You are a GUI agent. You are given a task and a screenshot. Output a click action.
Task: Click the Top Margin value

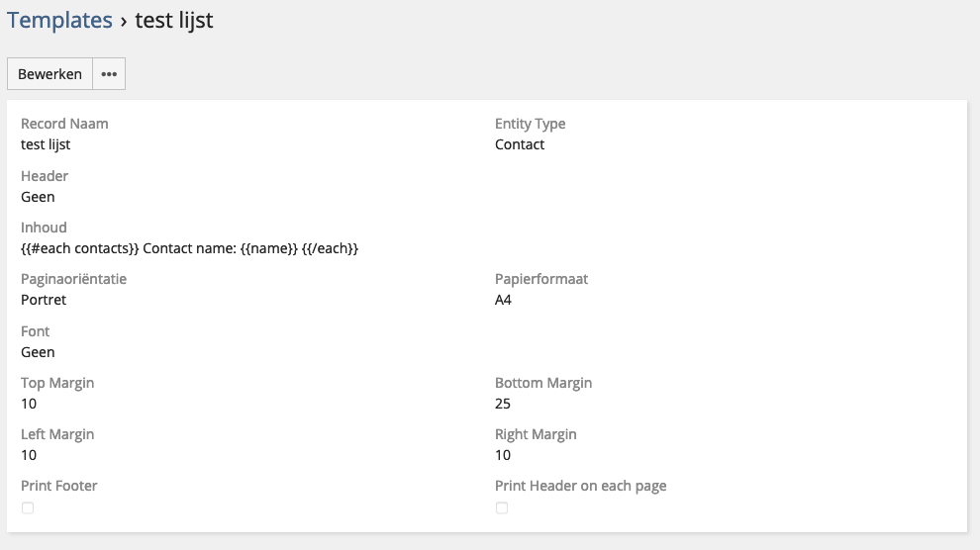[x=29, y=404]
